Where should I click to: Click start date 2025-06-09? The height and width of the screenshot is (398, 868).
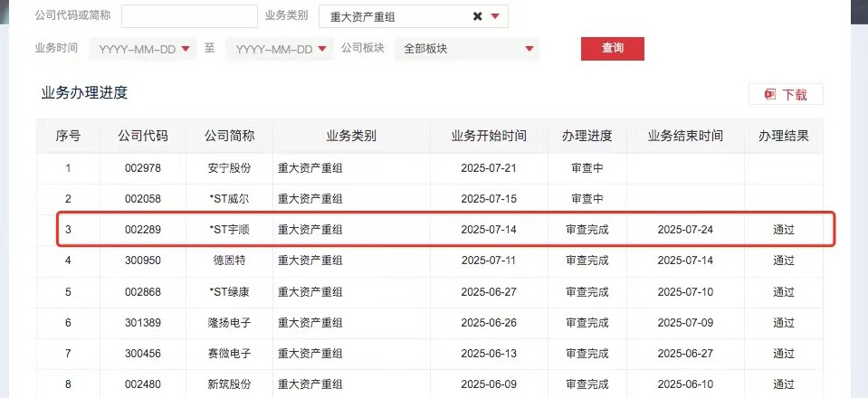(489, 384)
